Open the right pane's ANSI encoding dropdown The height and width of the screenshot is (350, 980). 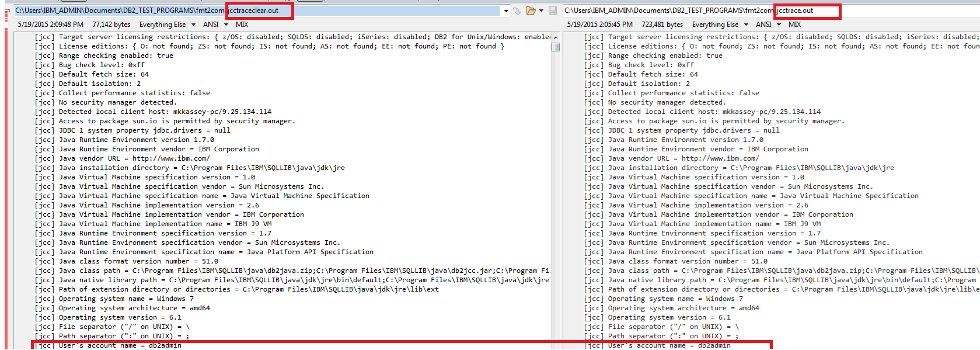(x=768, y=25)
